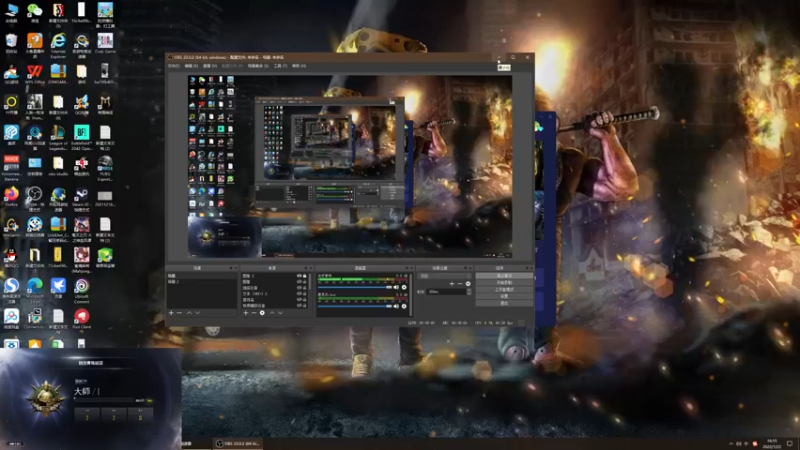Click 退出 button in controls

click(x=504, y=303)
